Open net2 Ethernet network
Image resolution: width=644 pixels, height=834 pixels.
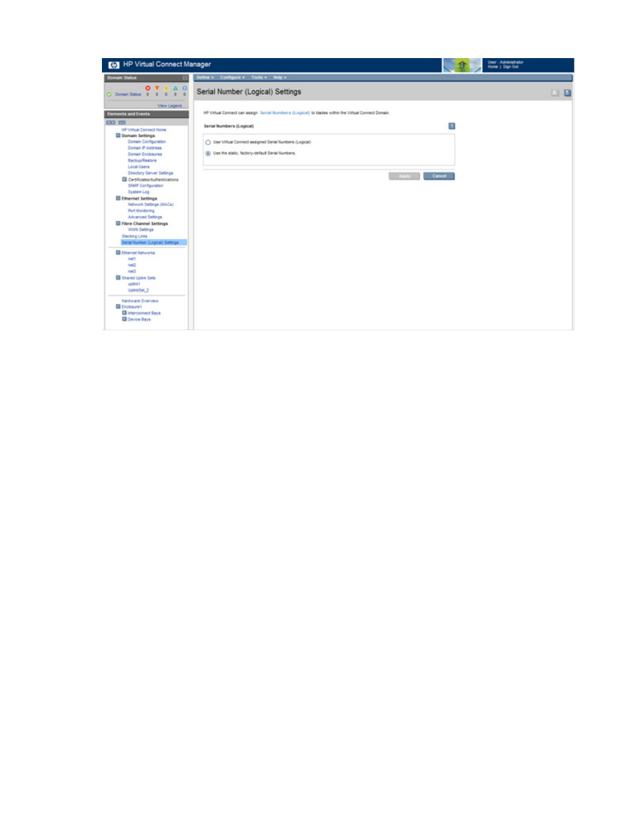click(132, 265)
